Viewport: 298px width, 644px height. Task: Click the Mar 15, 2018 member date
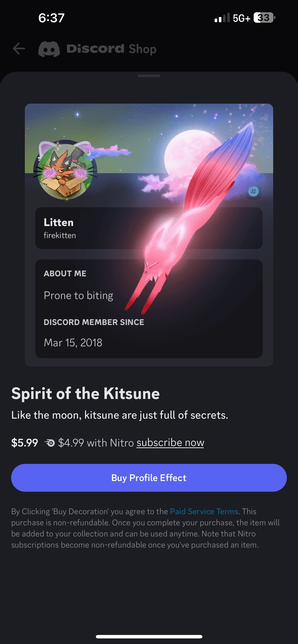coord(73,342)
